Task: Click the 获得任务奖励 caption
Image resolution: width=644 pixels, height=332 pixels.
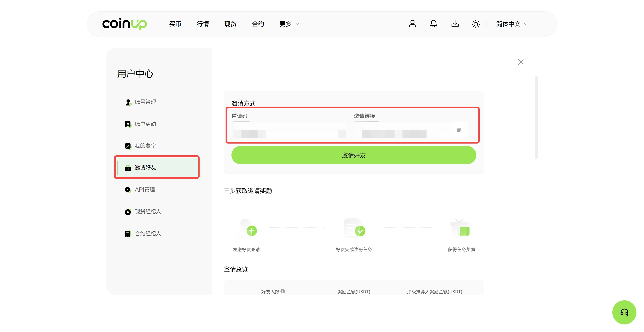Action: click(461, 250)
